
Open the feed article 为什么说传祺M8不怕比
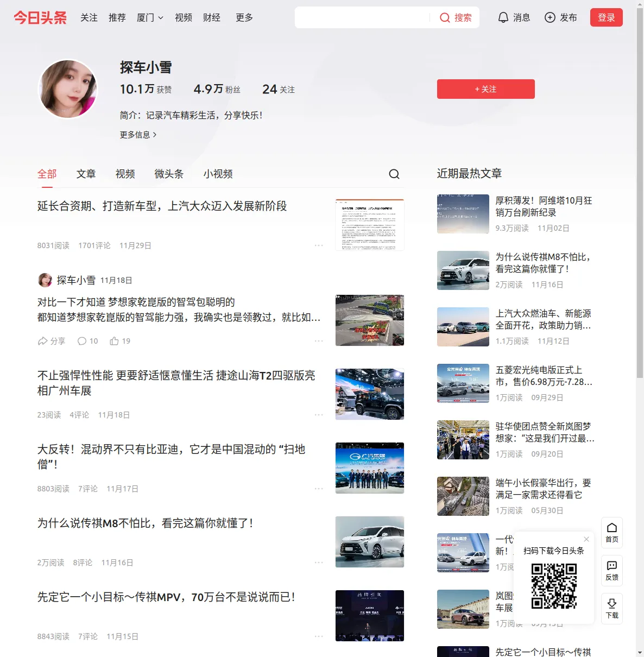[x=146, y=523]
